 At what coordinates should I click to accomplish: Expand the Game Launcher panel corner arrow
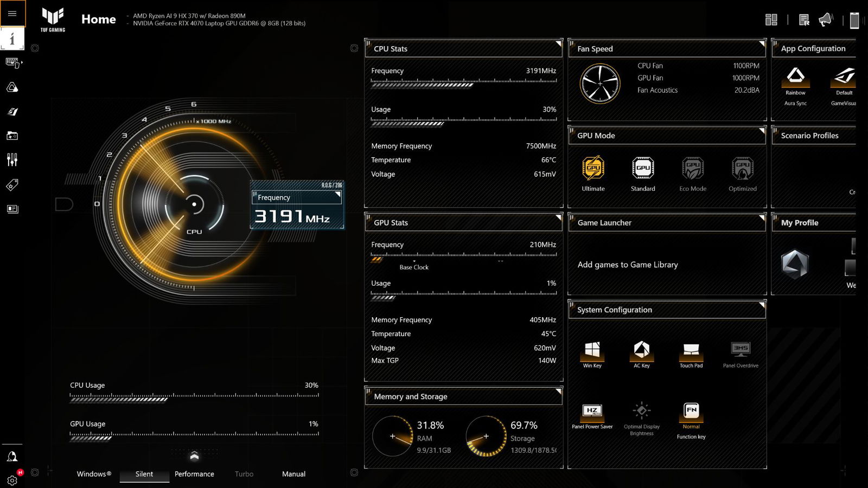click(x=762, y=218)
